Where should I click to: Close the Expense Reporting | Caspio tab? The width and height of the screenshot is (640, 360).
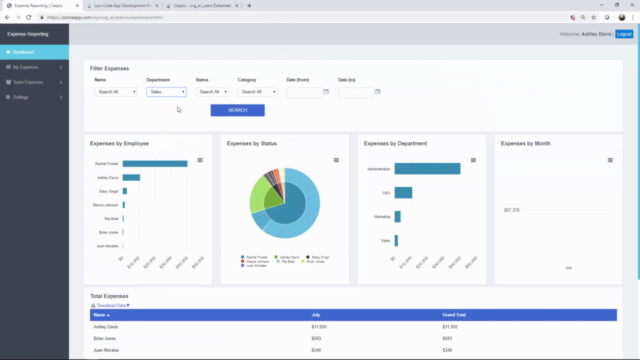pyautogui.click(x=77, y=6)
